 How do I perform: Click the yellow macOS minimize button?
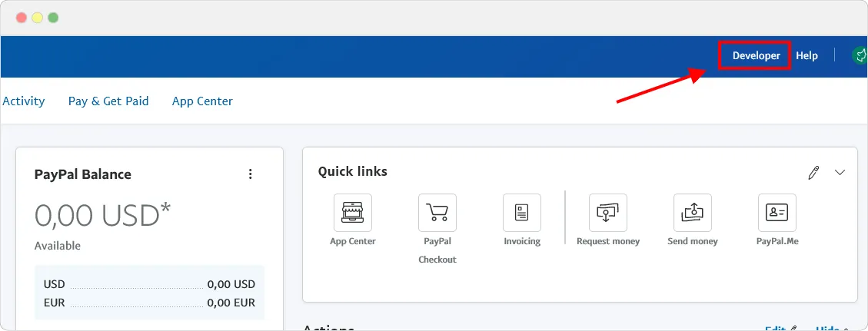pyautogui.click(x=37, y=18)
